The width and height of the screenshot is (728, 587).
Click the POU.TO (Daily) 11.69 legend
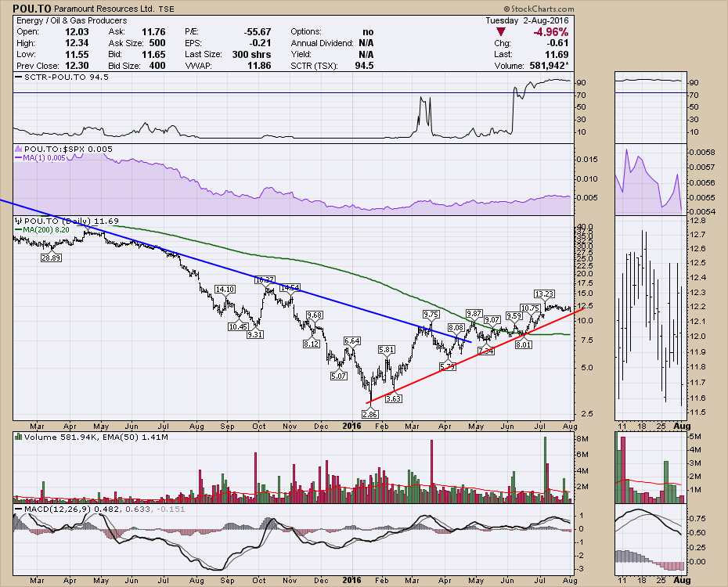(x=67, y=221)
